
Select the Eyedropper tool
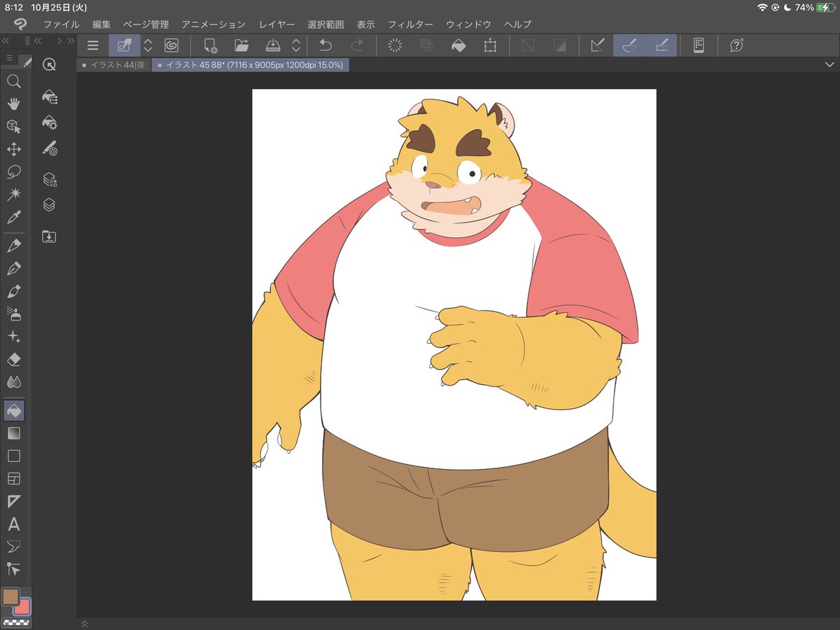[13, 217]
